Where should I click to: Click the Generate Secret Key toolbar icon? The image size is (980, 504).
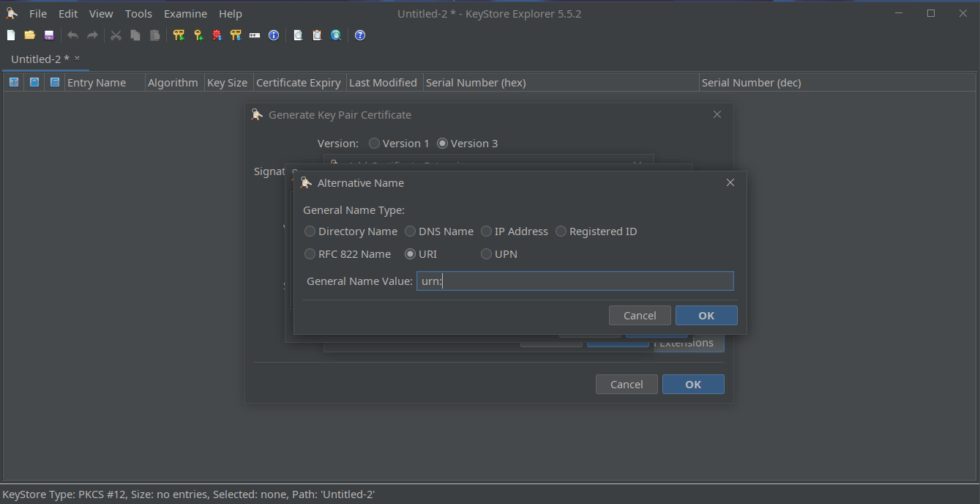(x=198, y=35)
